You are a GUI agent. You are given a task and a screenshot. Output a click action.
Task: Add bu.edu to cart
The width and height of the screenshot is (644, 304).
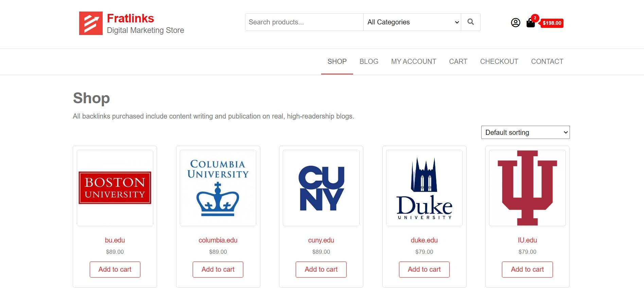click(x=115, y=269)
